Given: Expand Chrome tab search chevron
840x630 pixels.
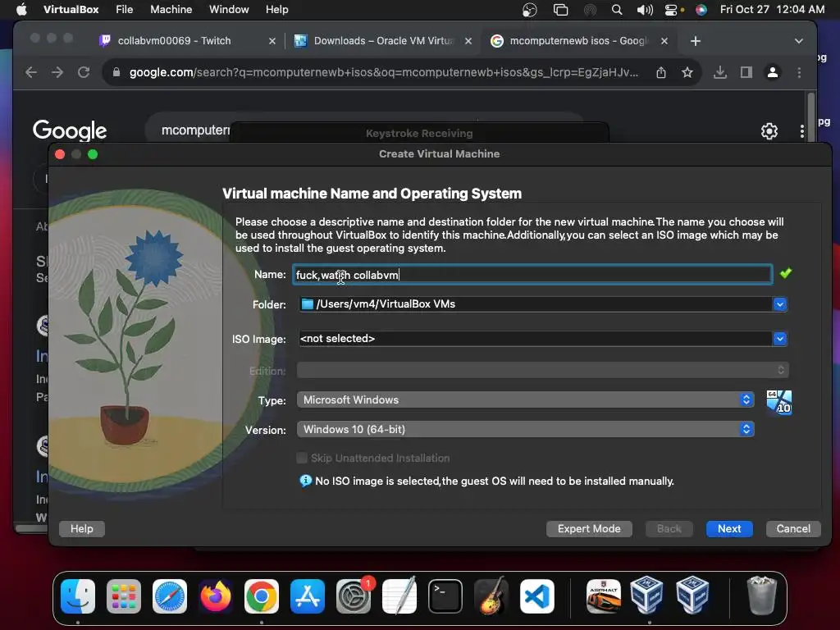Looking at the screenshot, I should (x=799, y=41).
